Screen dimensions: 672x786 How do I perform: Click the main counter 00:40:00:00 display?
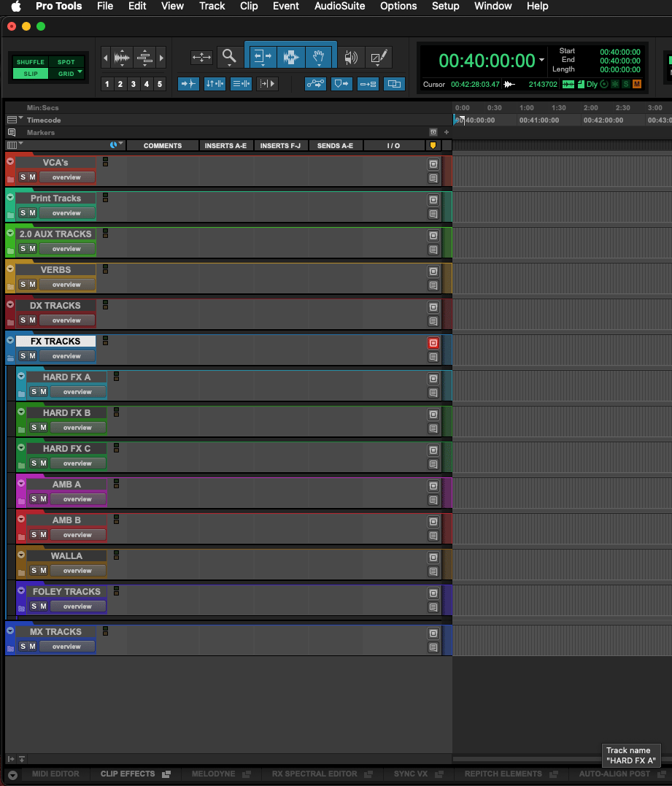pos(487,61)
